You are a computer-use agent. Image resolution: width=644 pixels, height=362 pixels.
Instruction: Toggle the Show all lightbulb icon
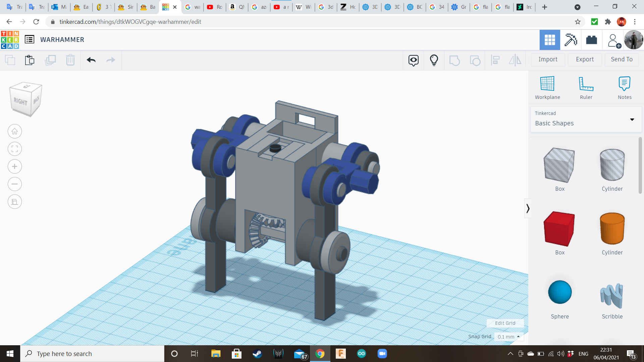434,60
